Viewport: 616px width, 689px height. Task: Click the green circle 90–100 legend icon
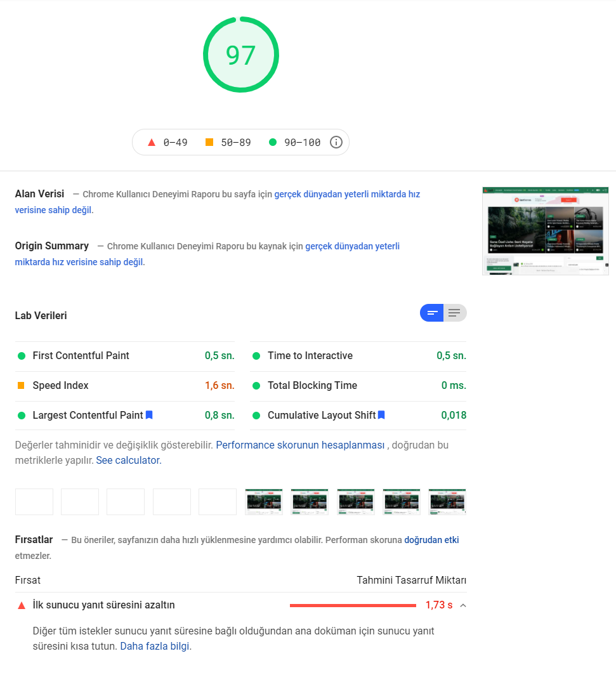273,142
